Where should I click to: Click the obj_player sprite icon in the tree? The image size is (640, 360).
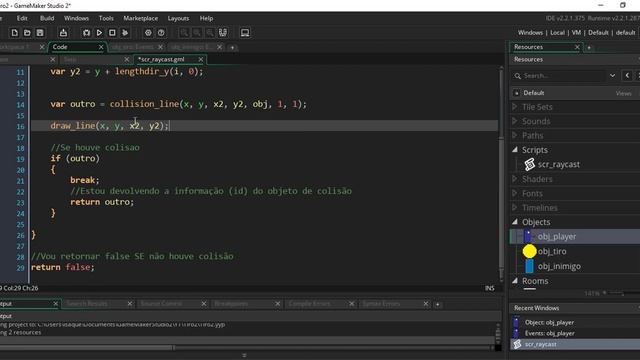point(528,236)
